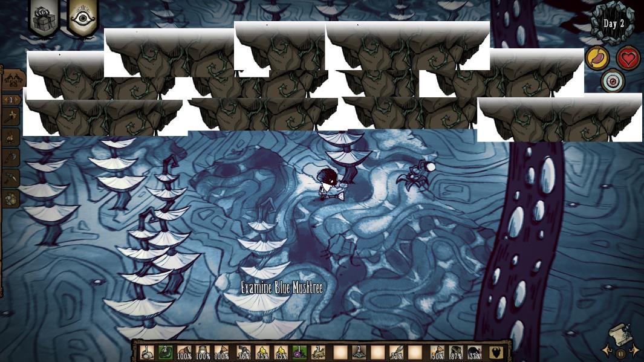Select the equipped item at 37%
This screenshot has width=644, height=362.
pos(475,352)
